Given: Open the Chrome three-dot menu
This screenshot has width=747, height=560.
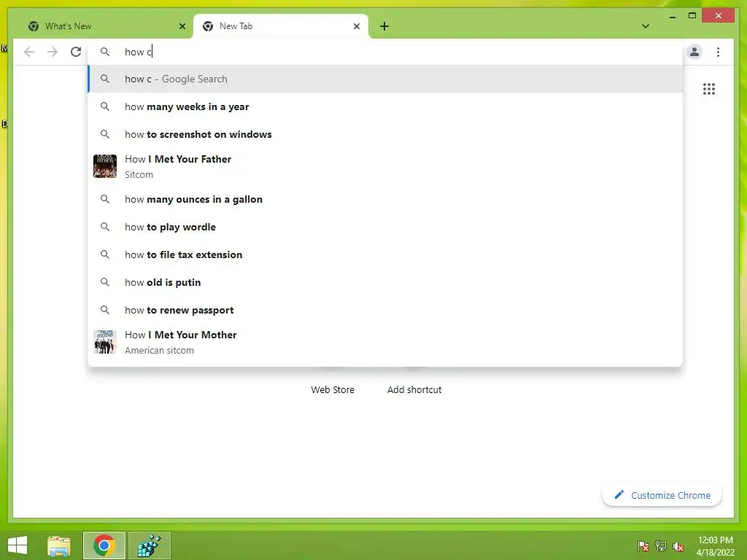Looking at the screenshot, I should point(718,52).
